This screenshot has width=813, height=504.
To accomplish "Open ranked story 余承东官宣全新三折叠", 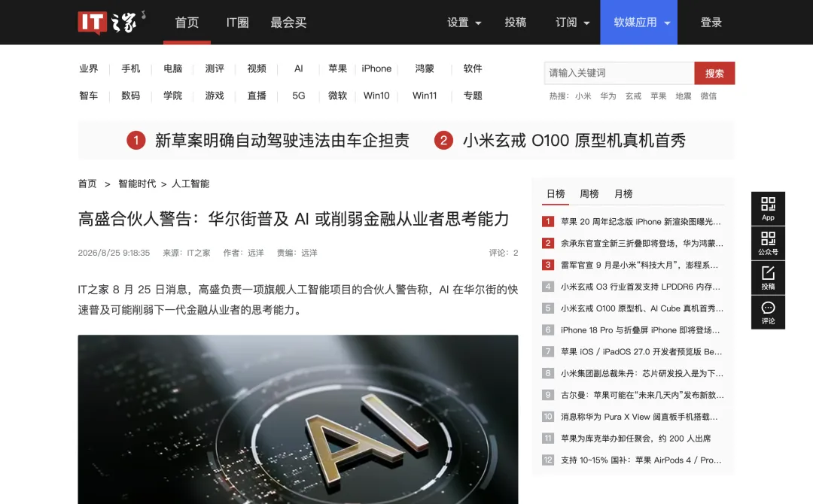I will pos(642,243).
